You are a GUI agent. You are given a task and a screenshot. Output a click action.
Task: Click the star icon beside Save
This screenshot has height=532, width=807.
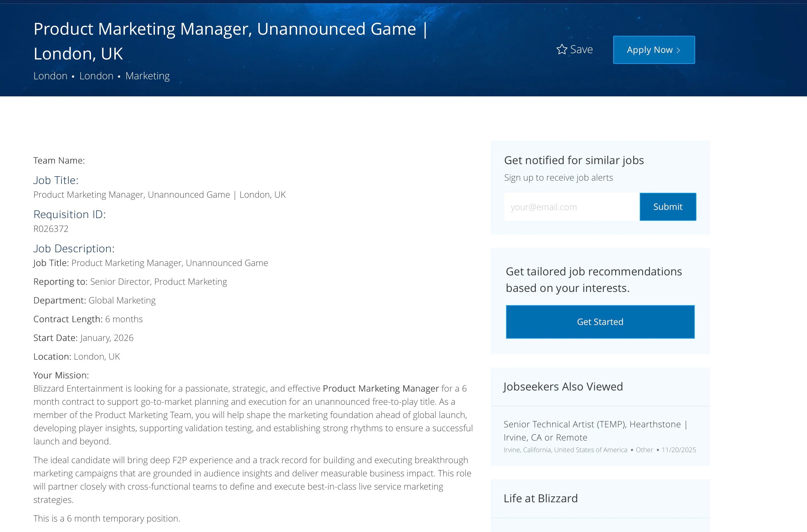point(561,50)
